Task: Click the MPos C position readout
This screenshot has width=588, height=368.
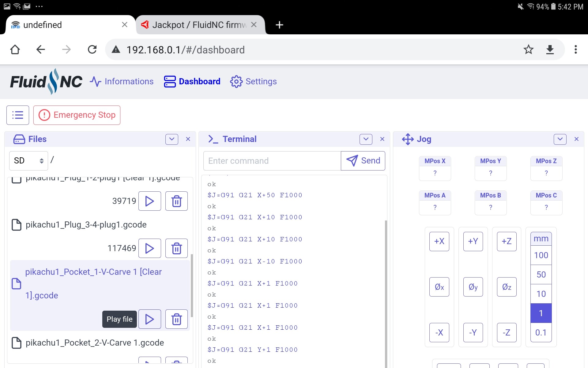Action: coord(546,203)
